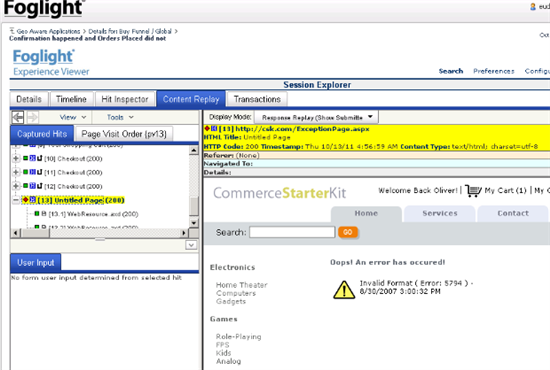Expand the hit 12 Checkout tree node
Image resolution: width=550 pixels, height=370 pixels.
coord(16,186)
